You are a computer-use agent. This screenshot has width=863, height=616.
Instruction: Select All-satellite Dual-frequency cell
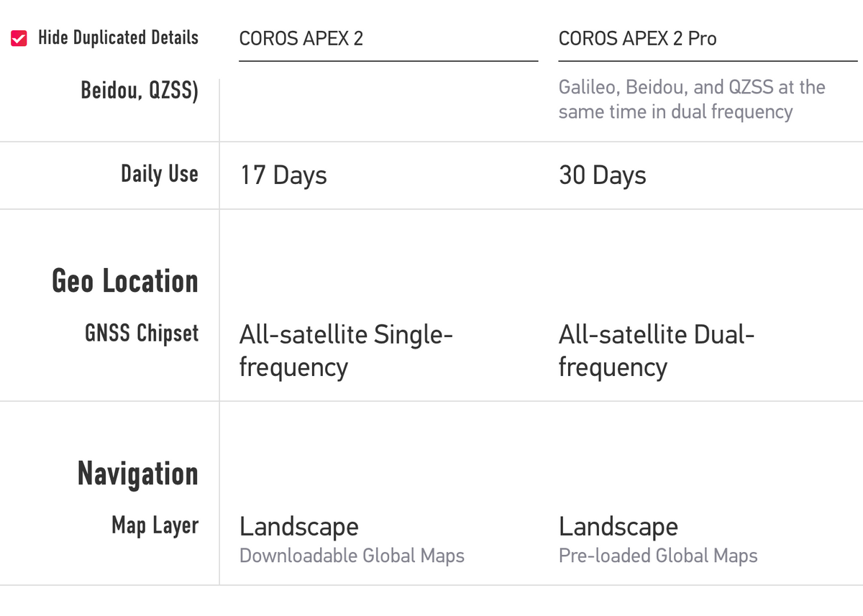pyautogui.click(x=657, y=350)
